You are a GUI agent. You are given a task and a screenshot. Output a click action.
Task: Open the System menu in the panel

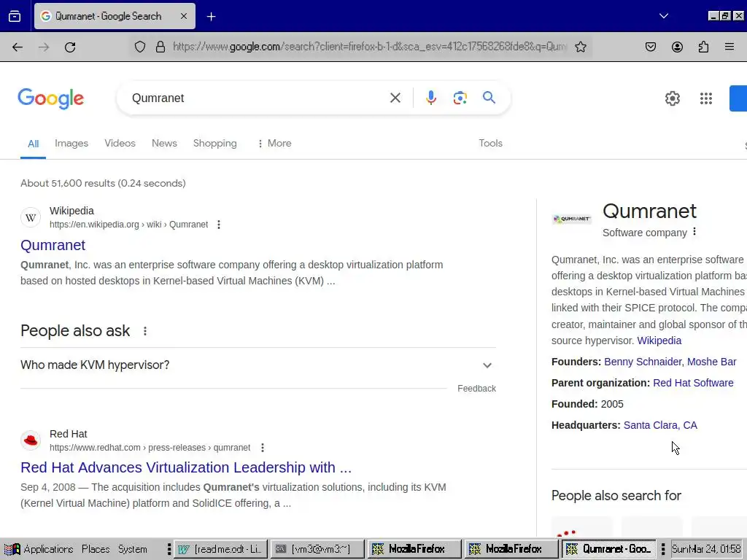point(133,549)
